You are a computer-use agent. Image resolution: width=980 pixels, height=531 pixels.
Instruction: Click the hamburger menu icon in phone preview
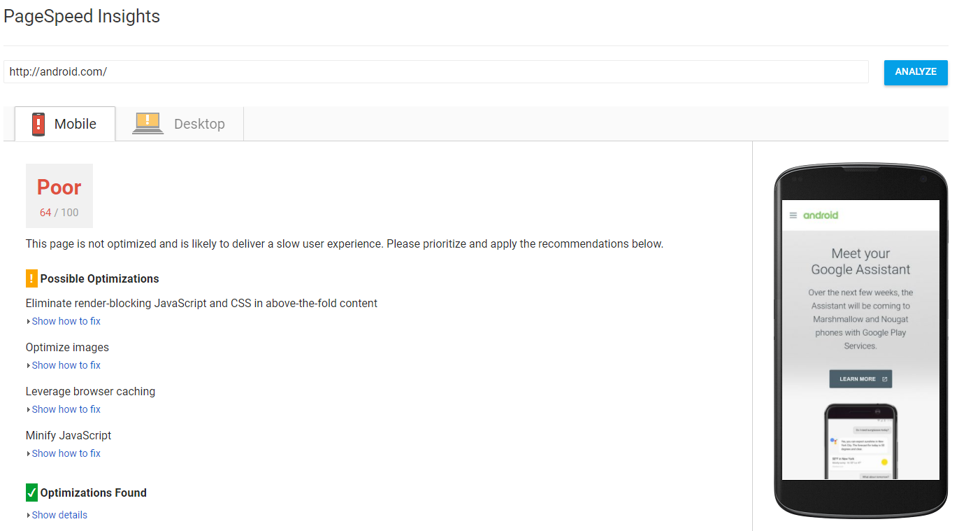tap(793, 215)
